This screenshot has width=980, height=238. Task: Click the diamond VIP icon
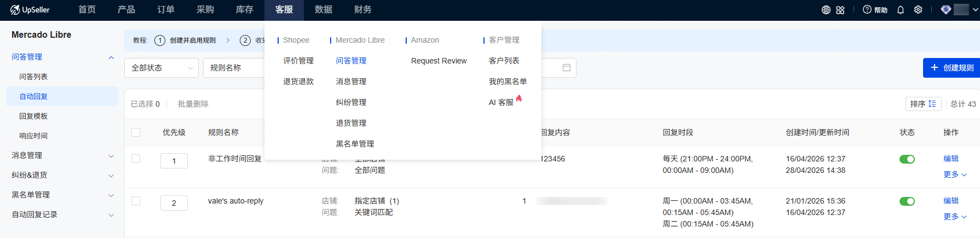(946, 10)
